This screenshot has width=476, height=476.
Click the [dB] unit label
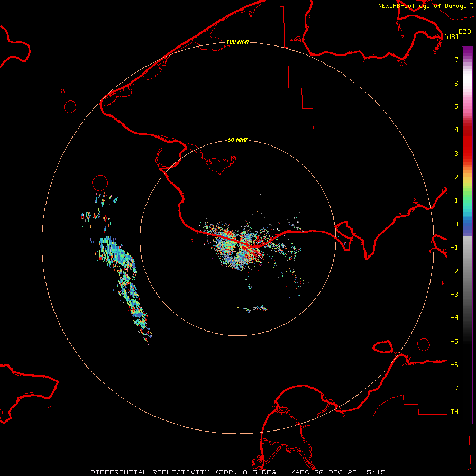tap(451, 36)
